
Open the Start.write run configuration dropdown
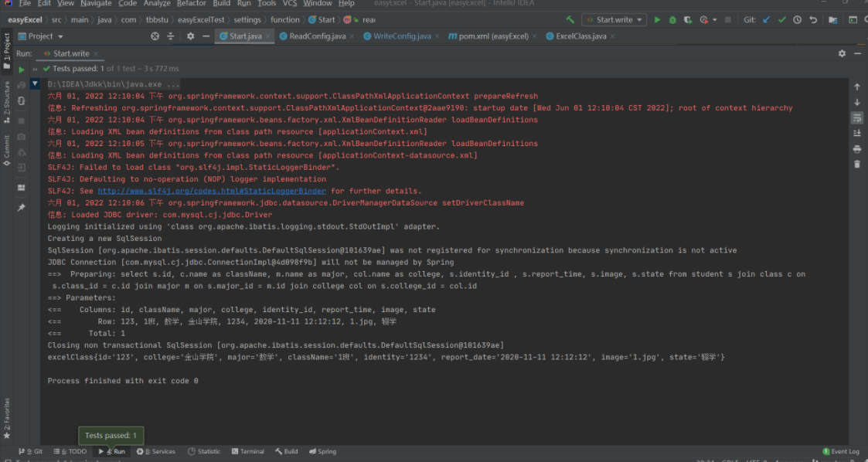click(x=614, y=20)
